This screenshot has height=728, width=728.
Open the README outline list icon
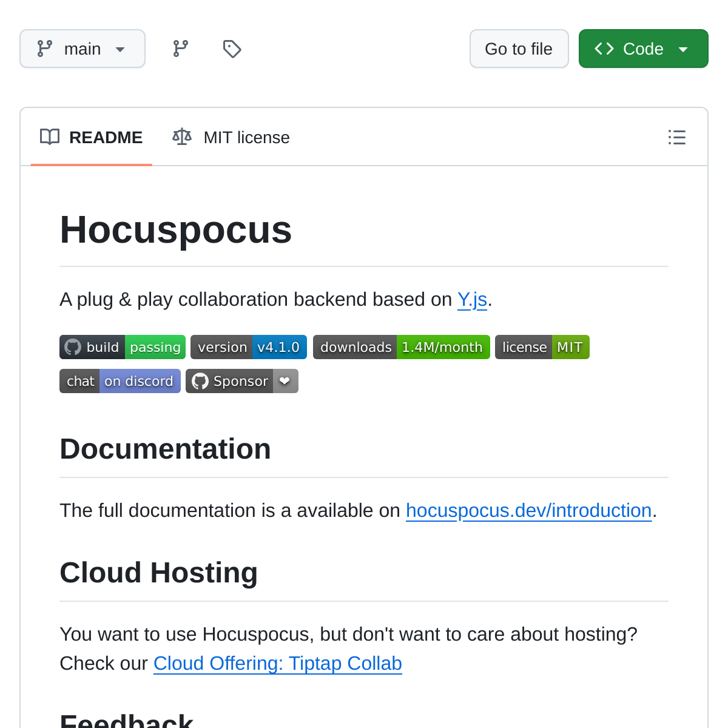point(677,137)
